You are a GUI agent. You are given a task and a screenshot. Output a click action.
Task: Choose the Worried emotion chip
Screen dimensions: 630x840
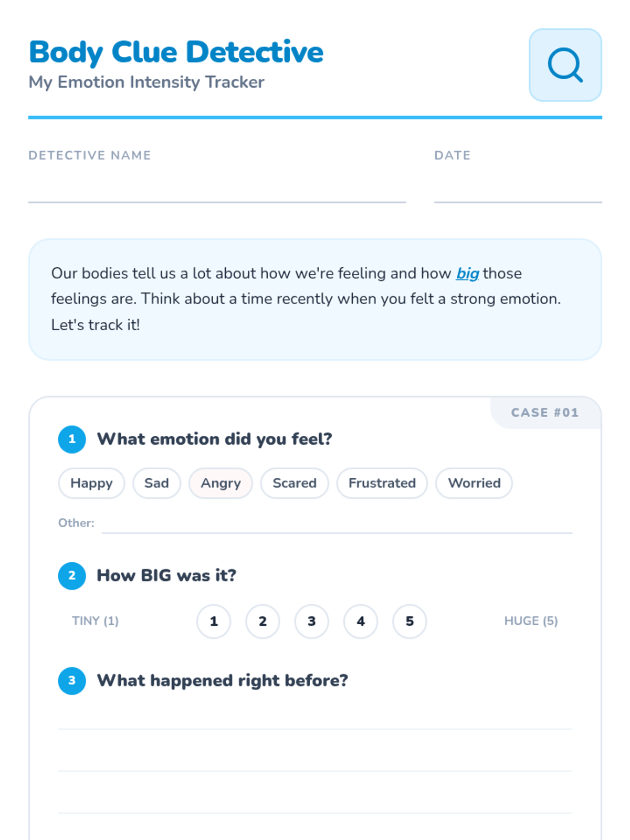click(x=474, y=483)
